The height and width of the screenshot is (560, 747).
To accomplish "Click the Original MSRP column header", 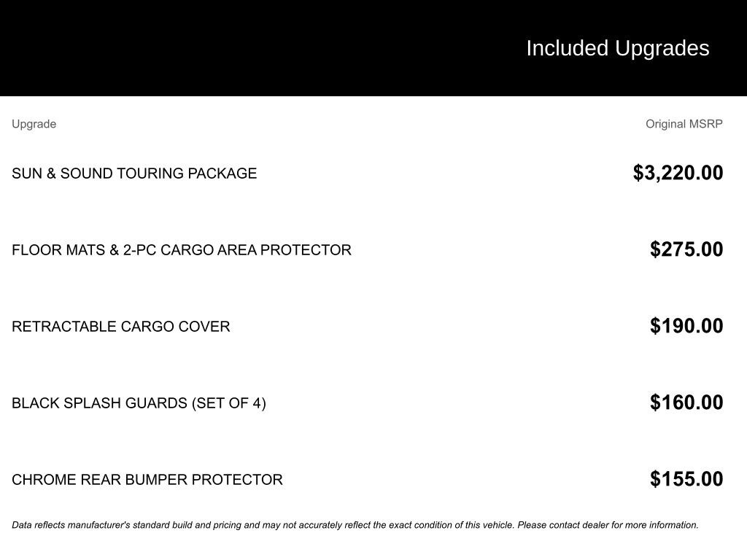I will pyautogui.click(x=684, y=124).
